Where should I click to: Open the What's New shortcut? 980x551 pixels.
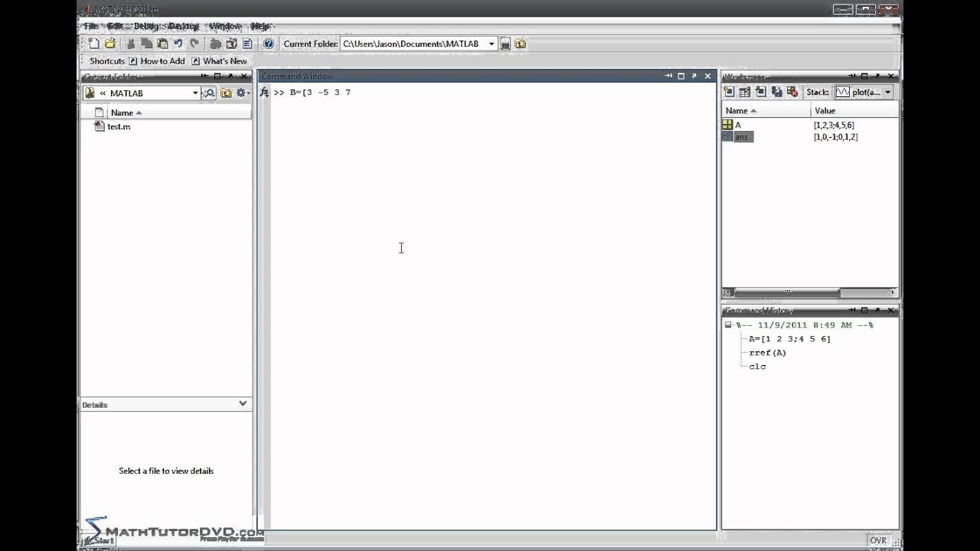pyautogui.click(x=219, y=61)
